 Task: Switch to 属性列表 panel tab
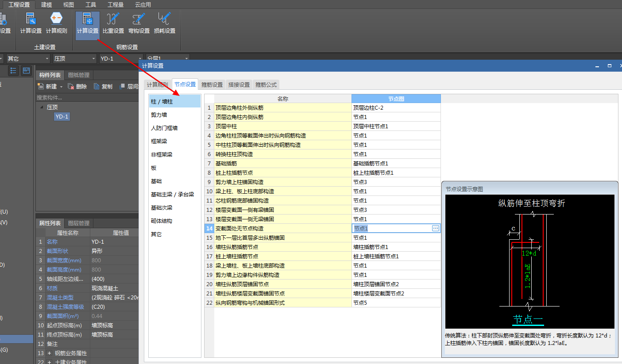[x=50, y=223]
